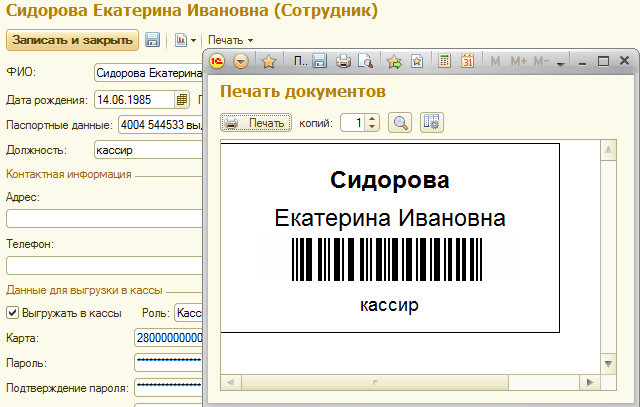
Task: Increase the копий count with the up arrow
Action: pyautogui.click(x=372, y=118)
